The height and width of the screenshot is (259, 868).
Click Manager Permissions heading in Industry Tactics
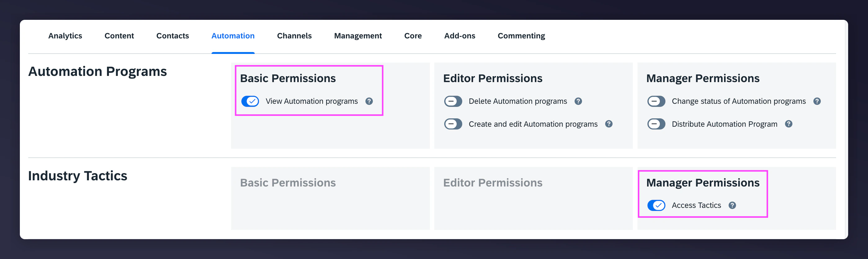coord(703,183)
